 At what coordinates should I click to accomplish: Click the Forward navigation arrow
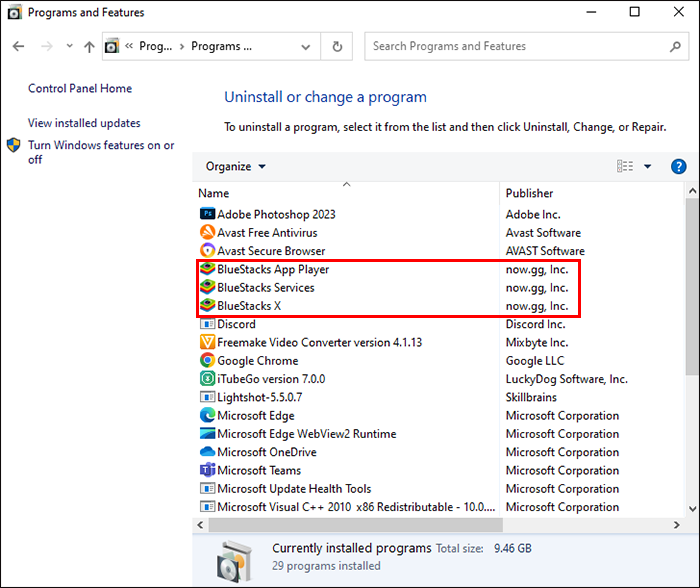(x=47, y=46)
